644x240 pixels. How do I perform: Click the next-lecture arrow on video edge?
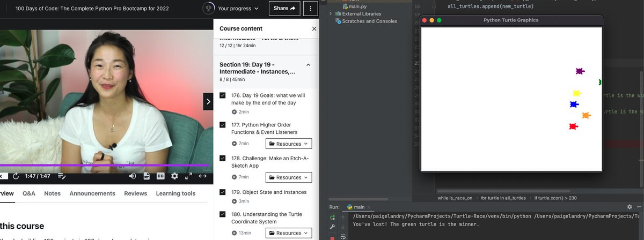[208, 101]
